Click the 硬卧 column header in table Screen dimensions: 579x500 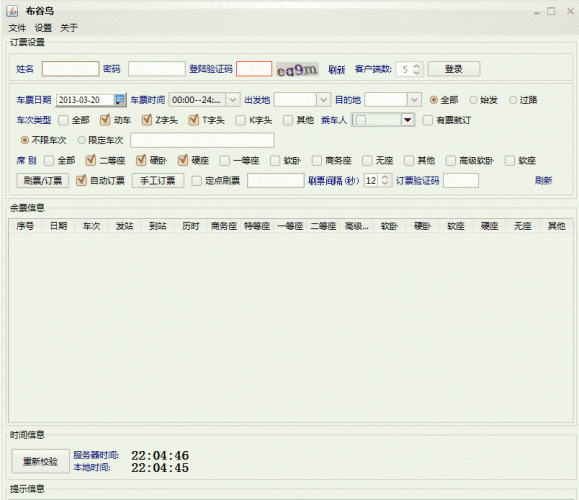pos(422,226)
